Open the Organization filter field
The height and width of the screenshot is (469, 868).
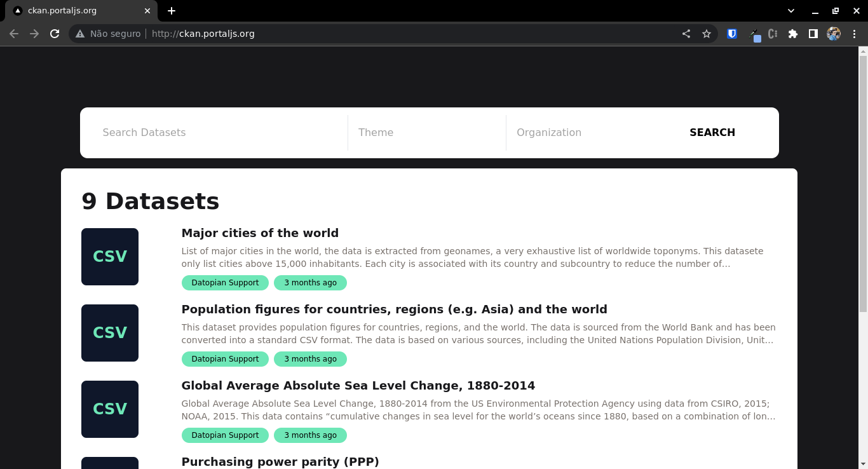[585, 132]
